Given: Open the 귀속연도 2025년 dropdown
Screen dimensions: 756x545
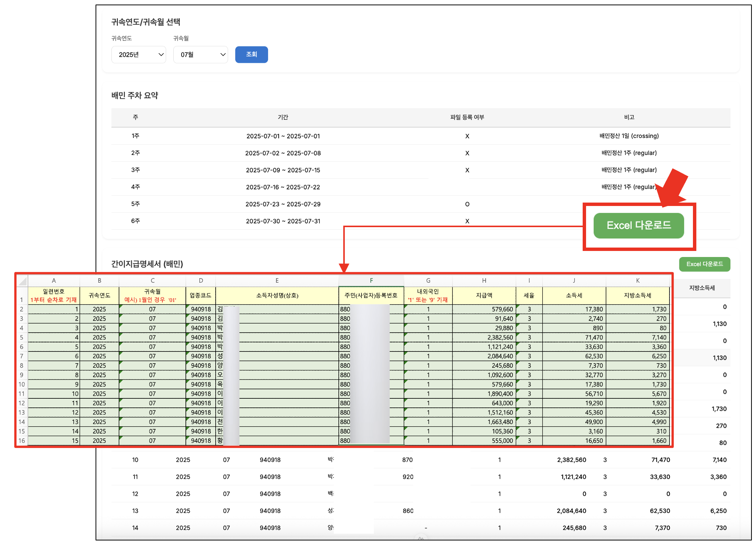Looking at the screenshot, I should pos(139,55).
